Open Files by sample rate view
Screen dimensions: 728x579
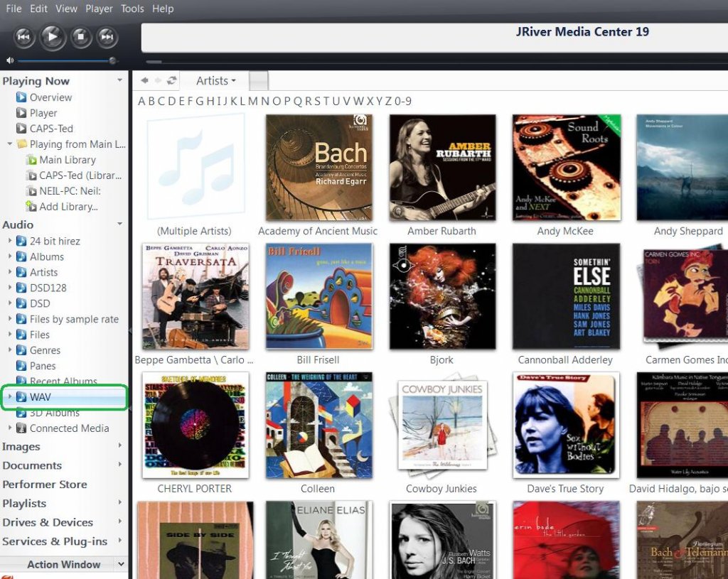coord(74,319)
